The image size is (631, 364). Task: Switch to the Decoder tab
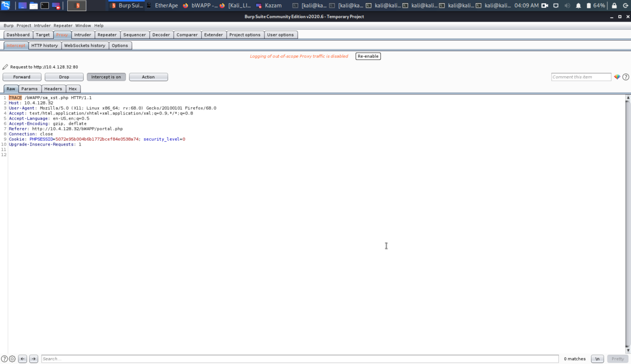tap(161, 35)
